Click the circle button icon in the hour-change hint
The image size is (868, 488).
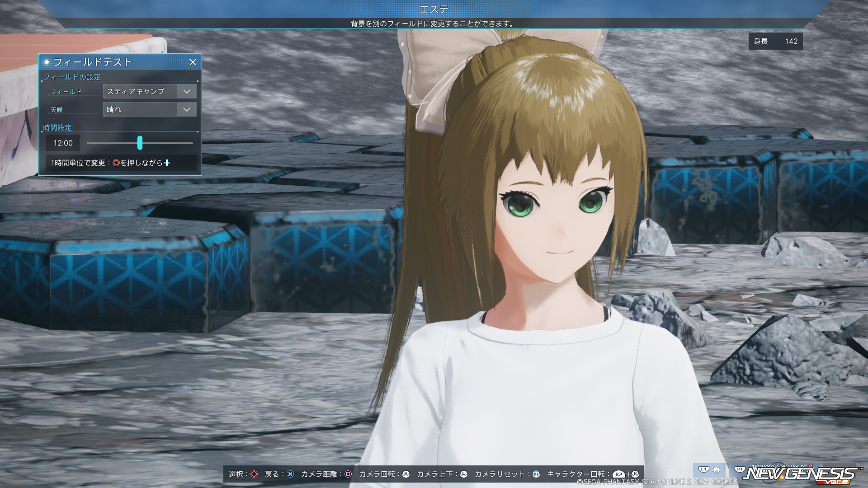tap(116, 163)
